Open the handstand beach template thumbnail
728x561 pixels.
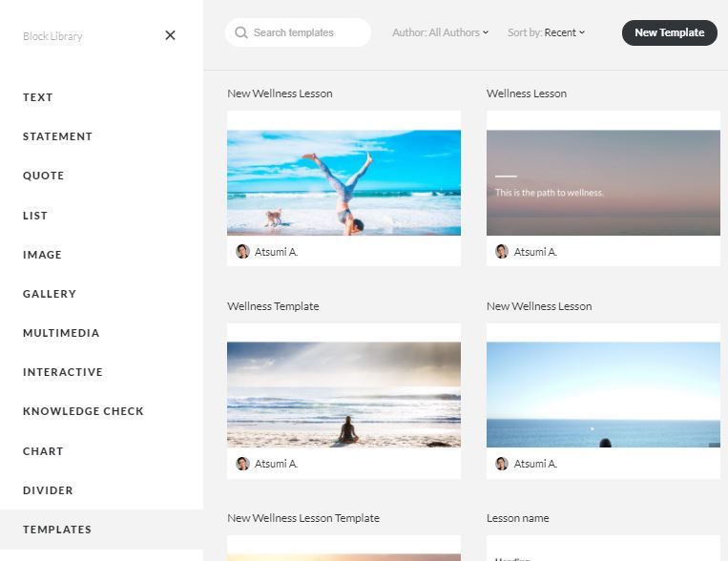tap(343, 182)
